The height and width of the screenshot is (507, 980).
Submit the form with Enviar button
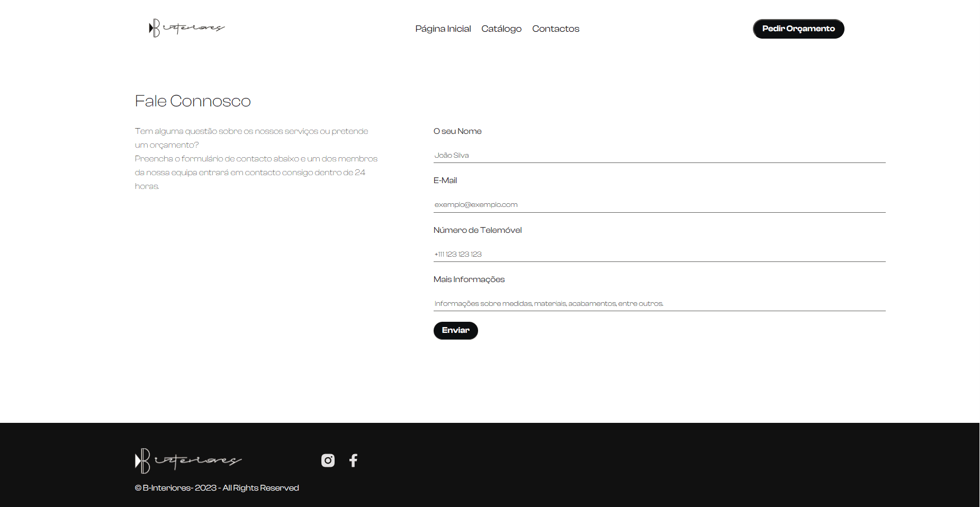tap(455, 330)
